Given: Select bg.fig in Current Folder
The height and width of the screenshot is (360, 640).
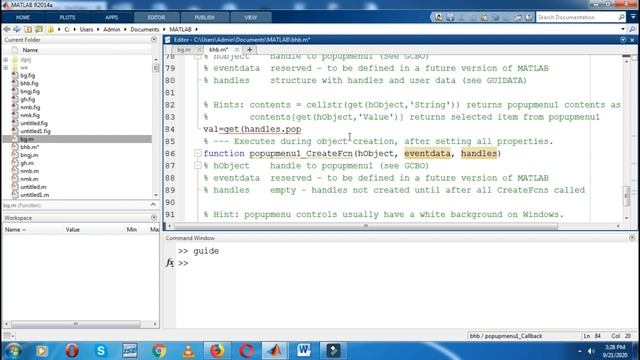Looking at the screenshot, I should click(x=27, y=76).
